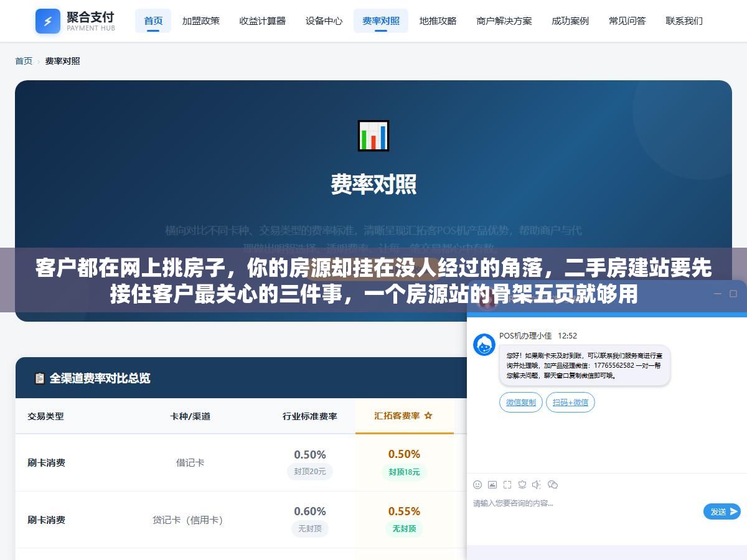747x560 pixels.
Task: Click the 扫码+微信 button in chat
Action: pos(570,402)
